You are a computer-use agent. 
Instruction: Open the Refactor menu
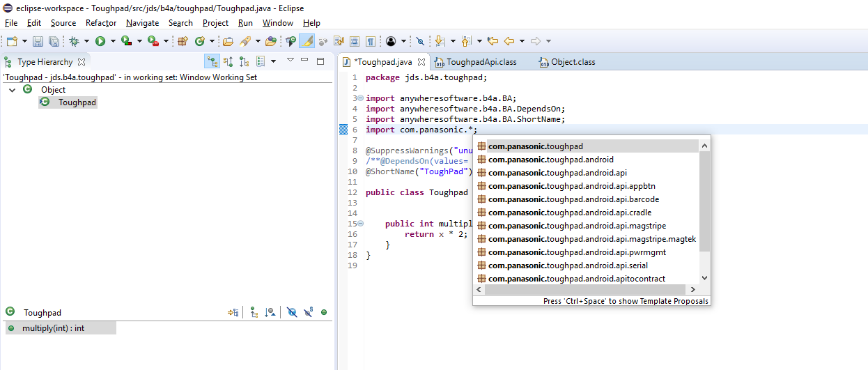(101, 23)
